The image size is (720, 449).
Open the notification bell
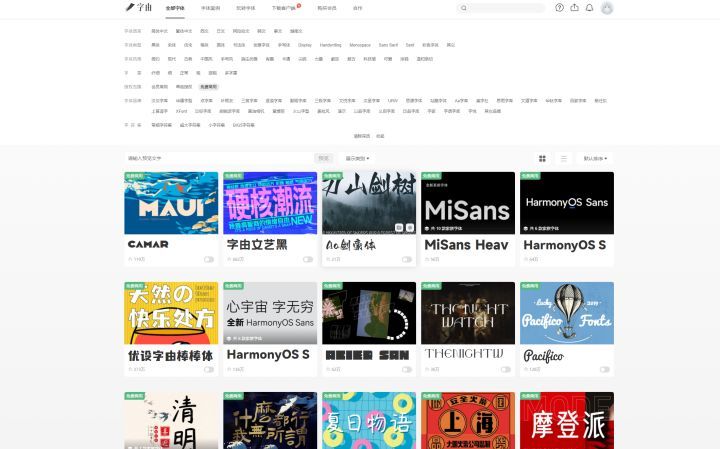pyautogui.click(x=590, y=7)
